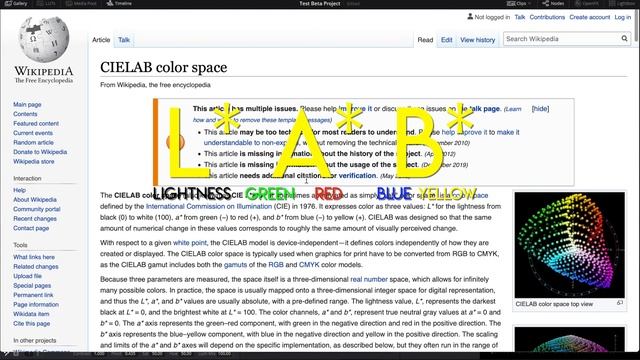Open the user Talk link at top

(x=520, y=17)
